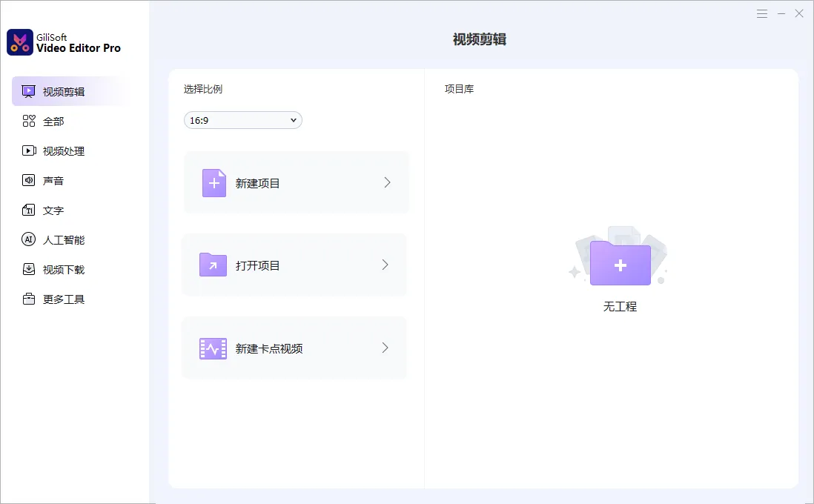Viewport: 814px width, 504px height.
Task: Click the 视频下载 download icon in sidebar
Action: 29,270
